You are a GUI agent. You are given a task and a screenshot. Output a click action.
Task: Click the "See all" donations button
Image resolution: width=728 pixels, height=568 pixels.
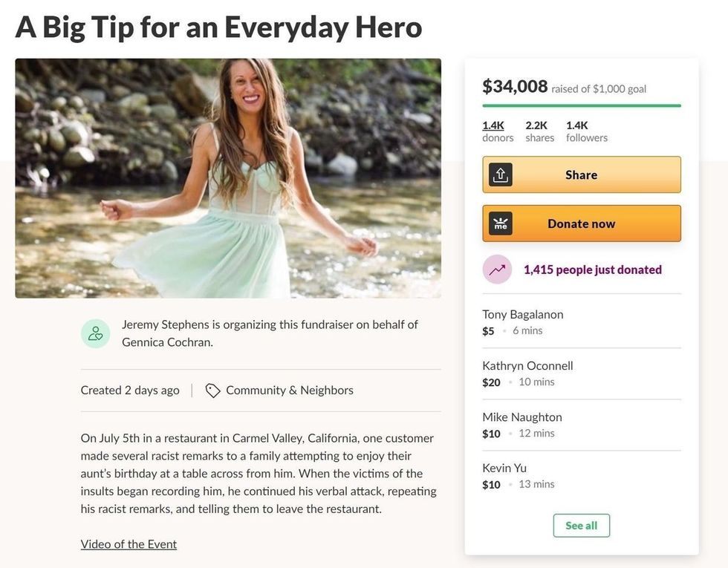pyautogui.click(x=582, y=525)
